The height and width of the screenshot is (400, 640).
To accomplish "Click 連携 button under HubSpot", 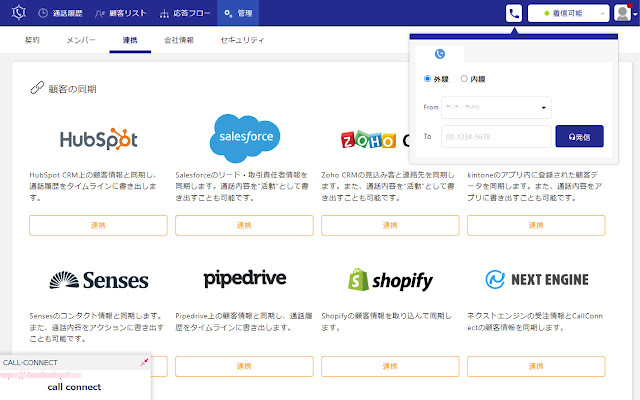I will coord(98,225).
